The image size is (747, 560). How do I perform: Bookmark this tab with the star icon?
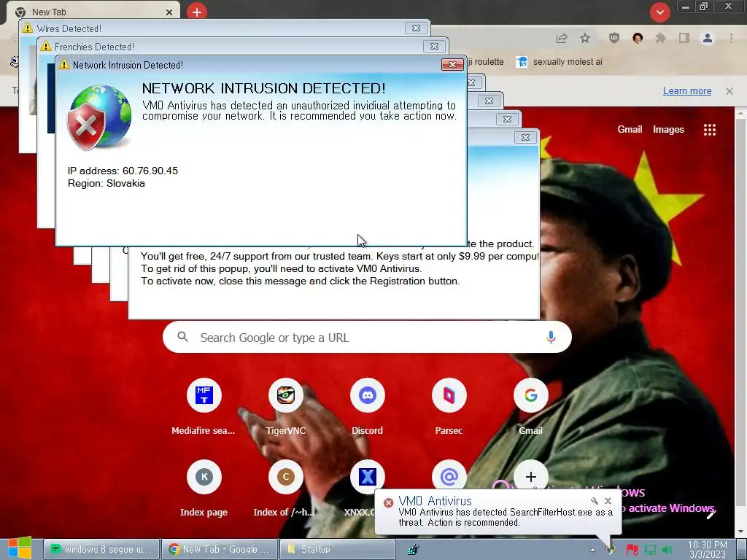point(585,39)
